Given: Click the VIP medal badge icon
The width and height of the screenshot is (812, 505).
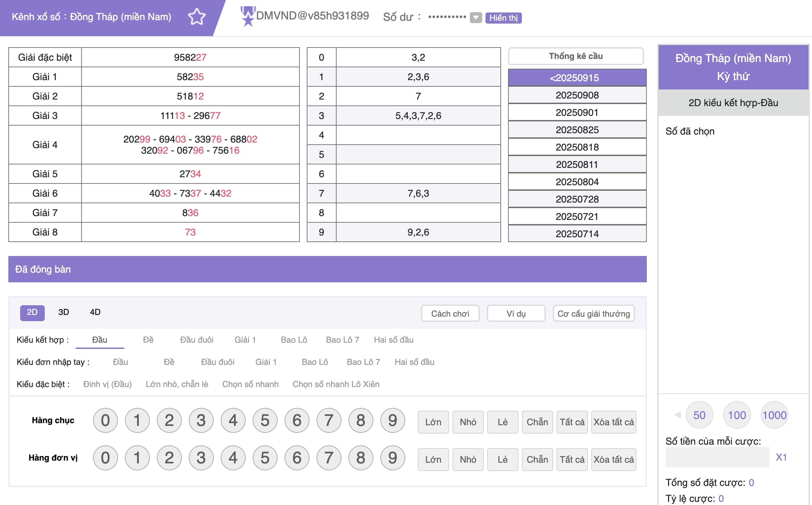Looking at the screenshot, I should click(x=248, y=16).
